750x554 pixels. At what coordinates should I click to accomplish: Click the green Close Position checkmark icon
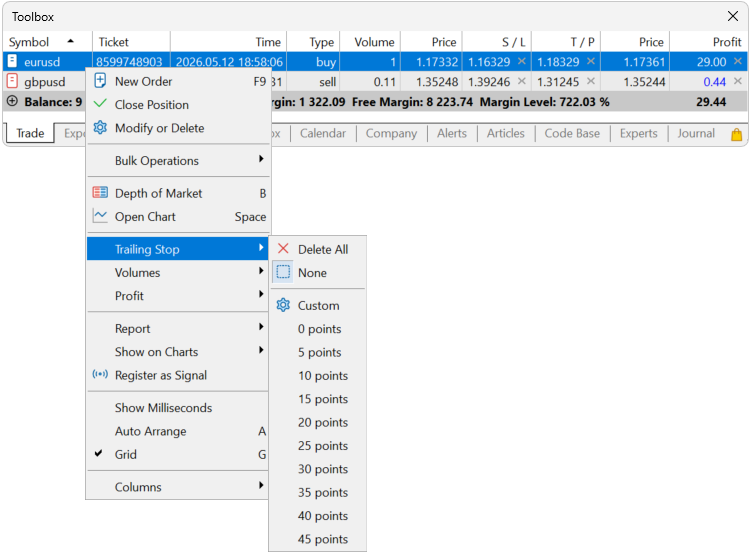pos(100,104)
